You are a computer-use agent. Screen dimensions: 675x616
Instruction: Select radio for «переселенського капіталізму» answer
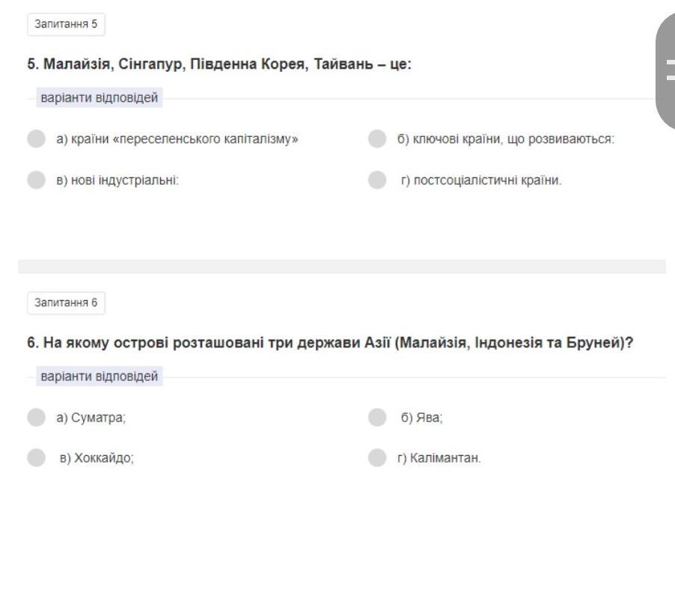36,138
